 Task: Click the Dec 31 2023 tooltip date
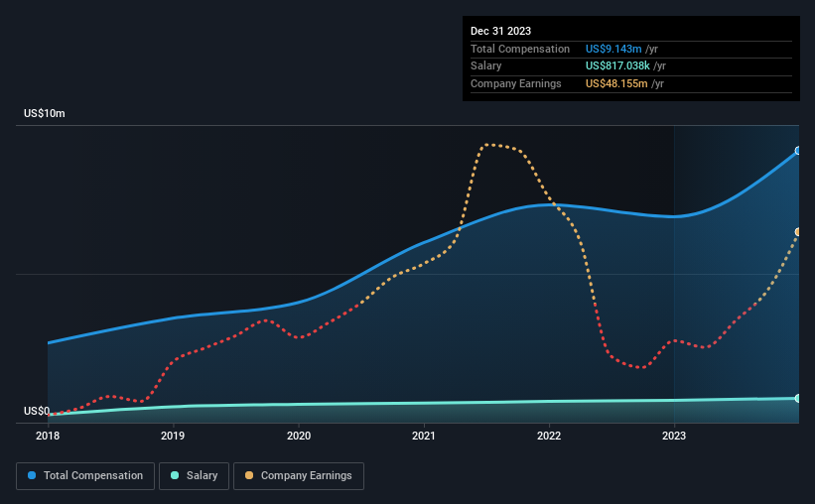(x=500, y=31)
